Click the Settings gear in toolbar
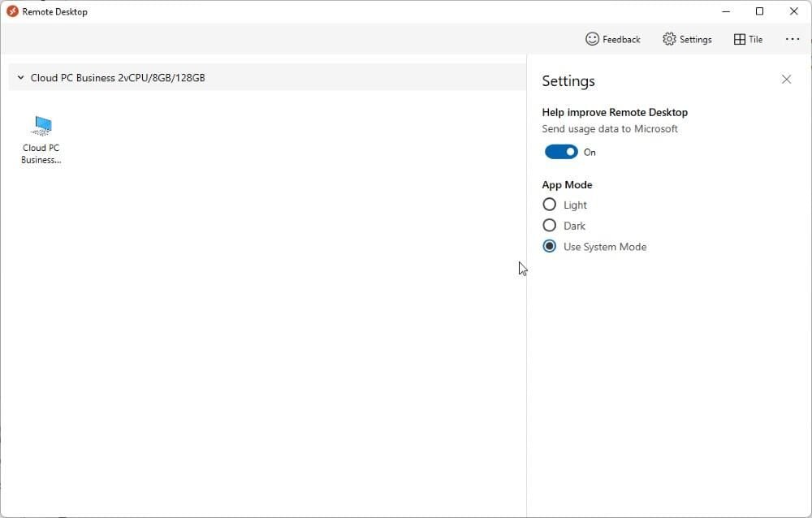 tap(687, 39)
